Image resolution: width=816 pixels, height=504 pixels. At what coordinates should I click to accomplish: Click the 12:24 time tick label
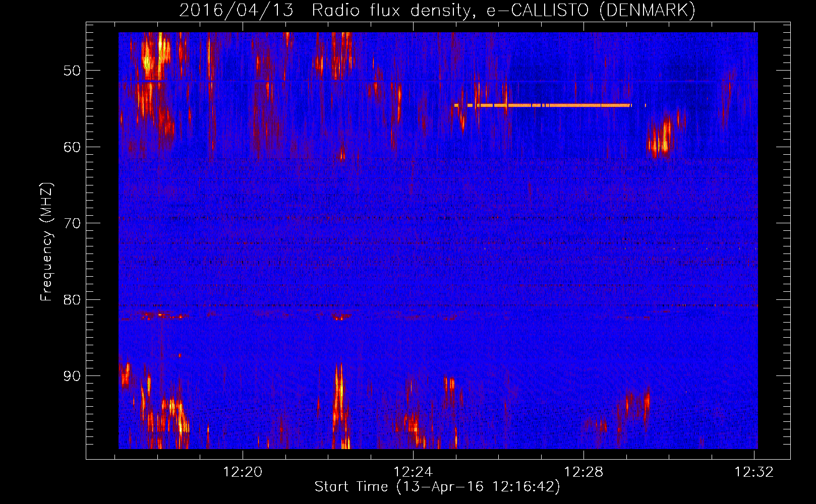(414, 472)
